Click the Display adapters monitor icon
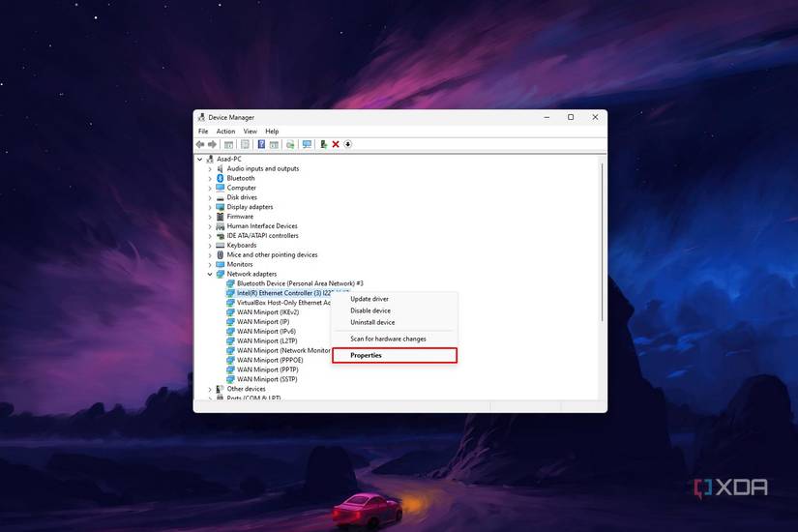This screenshot has height=532, width=798. tap(220, 207)
